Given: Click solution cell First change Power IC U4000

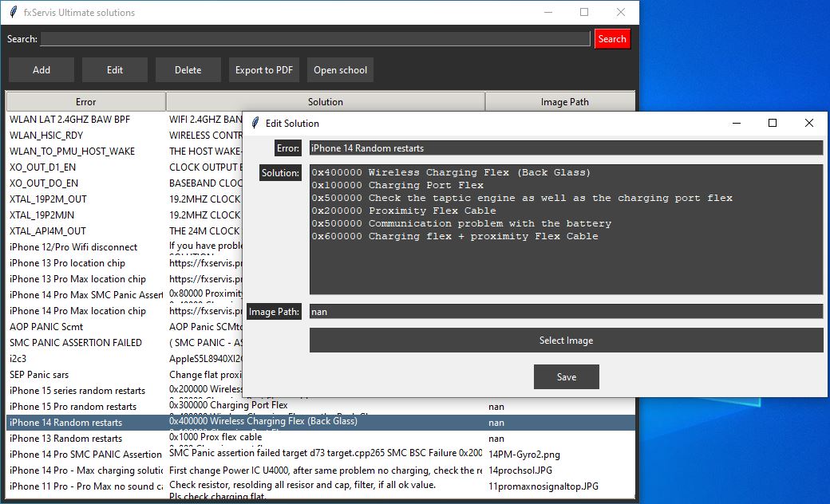Looking at the screenshot, I should tap(326, 471).
